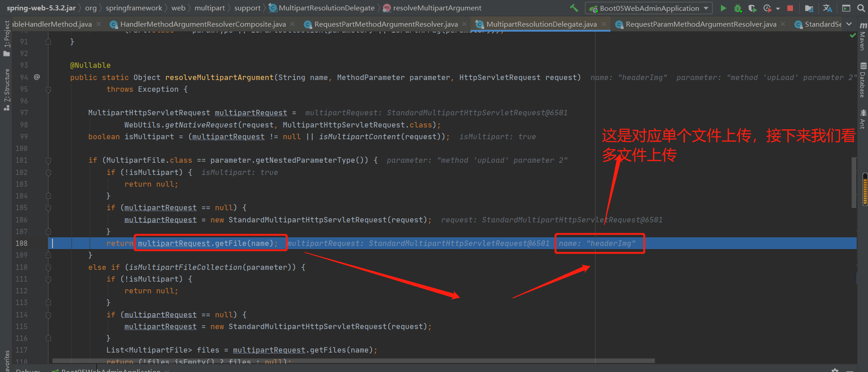The height and width of the screenshot is (372, 868).
Task: Click the web breadcrumb
Action: tap(178, 8)
